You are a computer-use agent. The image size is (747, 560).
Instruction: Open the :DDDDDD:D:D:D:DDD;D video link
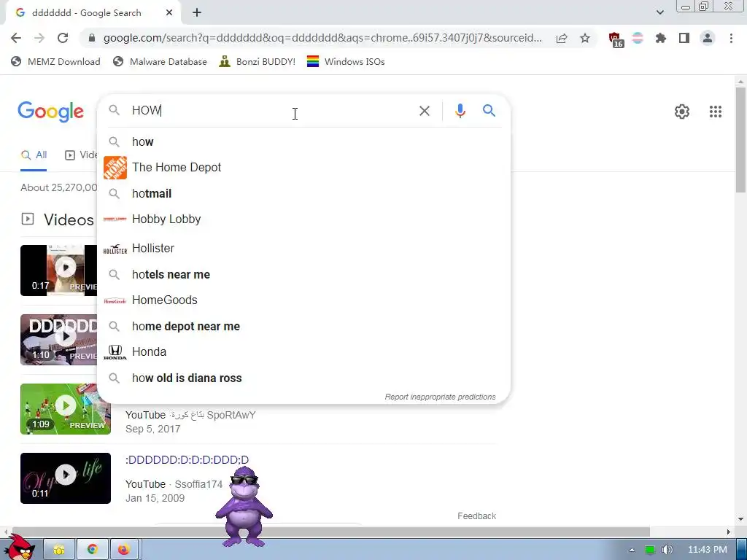(187, 460)
